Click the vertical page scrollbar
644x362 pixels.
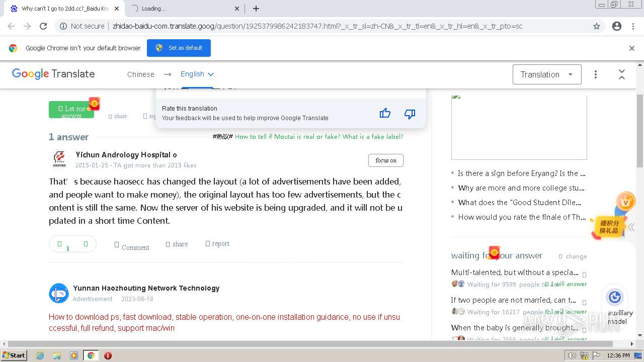pos(640,131)
